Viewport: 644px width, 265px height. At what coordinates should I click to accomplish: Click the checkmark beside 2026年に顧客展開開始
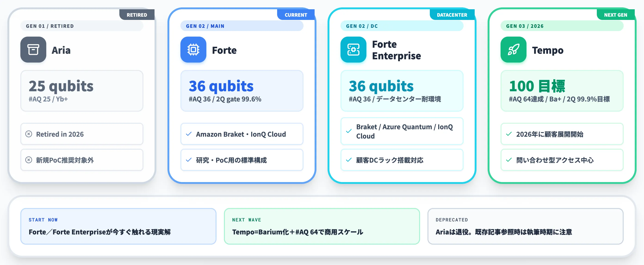coord(509,134)
